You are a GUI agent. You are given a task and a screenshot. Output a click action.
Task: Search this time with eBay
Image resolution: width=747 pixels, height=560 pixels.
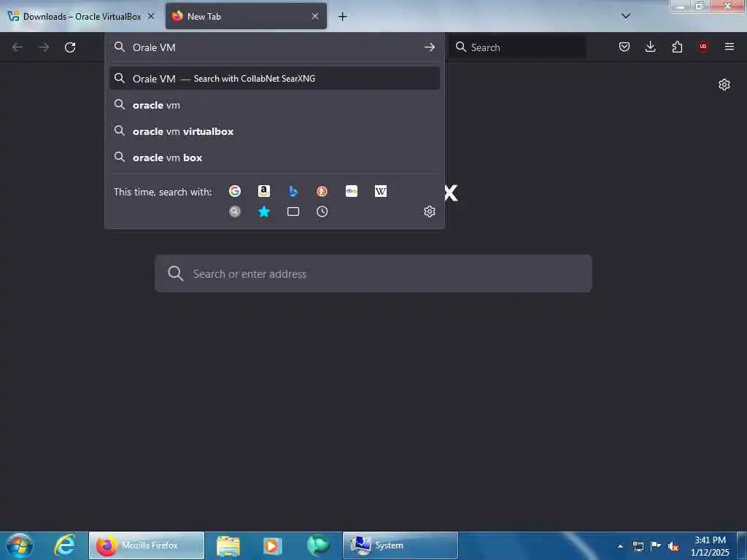coord(352,191)
